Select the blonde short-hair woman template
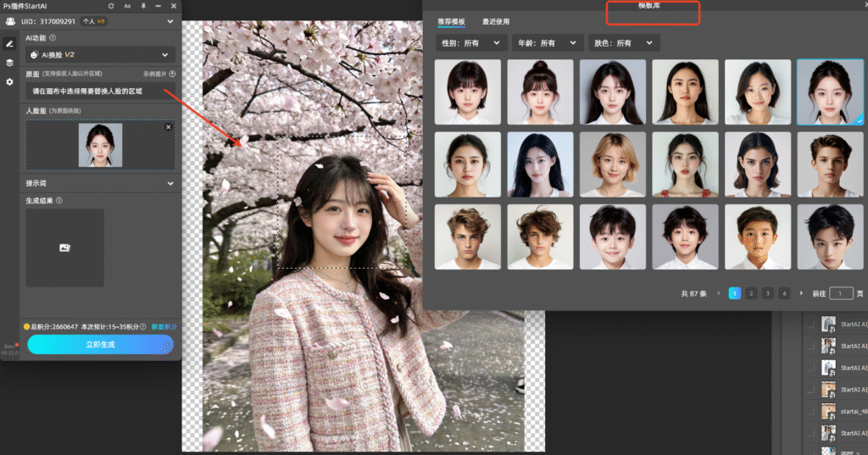The image size is (868, 455). 613,164
